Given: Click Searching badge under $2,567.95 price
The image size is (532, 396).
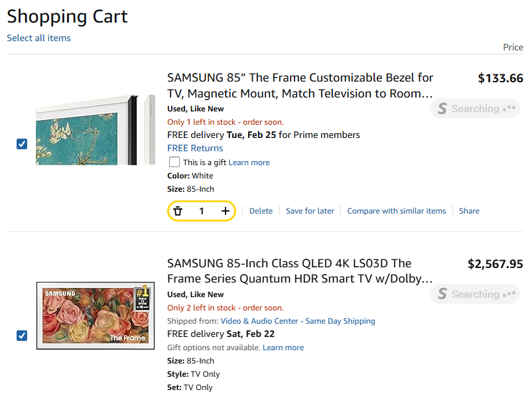Looking at the screenshot, I should 474,295.
